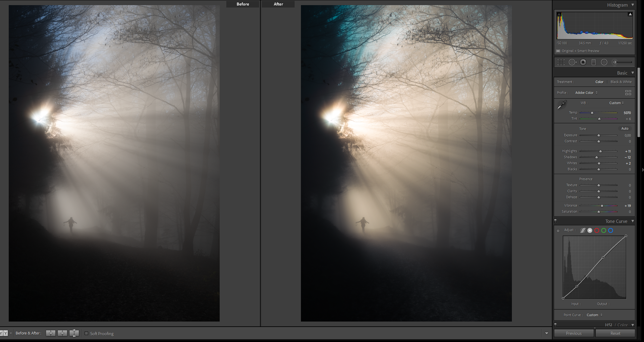Click the Saturation slider handle
The width and height of the screenshot is (644, 342).
point(599,212)
